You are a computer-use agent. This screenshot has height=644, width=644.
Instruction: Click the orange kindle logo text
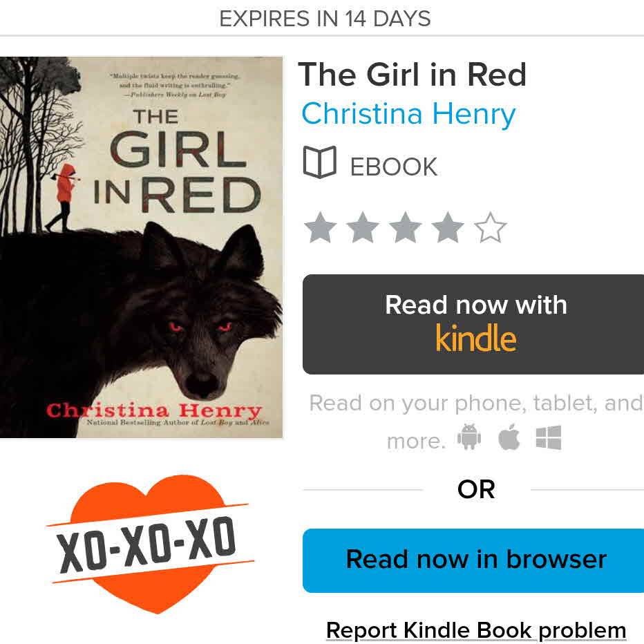coord(476,338)
